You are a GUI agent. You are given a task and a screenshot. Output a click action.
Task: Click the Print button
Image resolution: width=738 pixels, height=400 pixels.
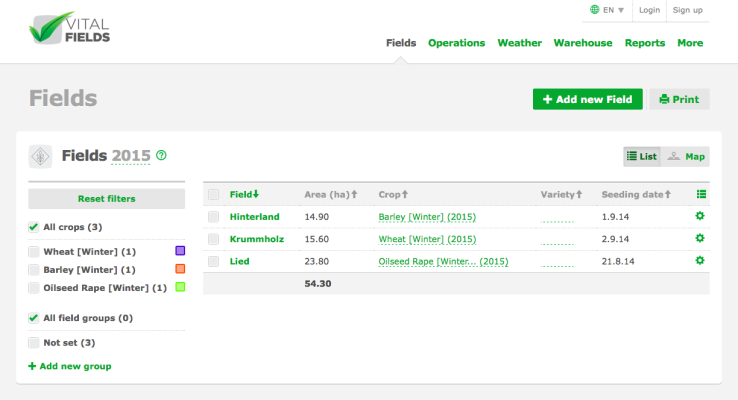click(x=679, y=99)
